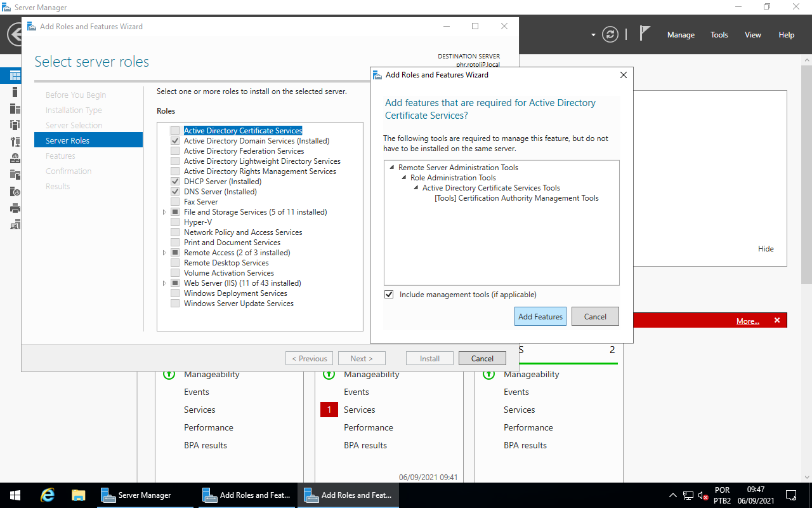This screenshot has width=812, height=508.
Task: Click the Refresh dashboard icon
Action: 610,34
